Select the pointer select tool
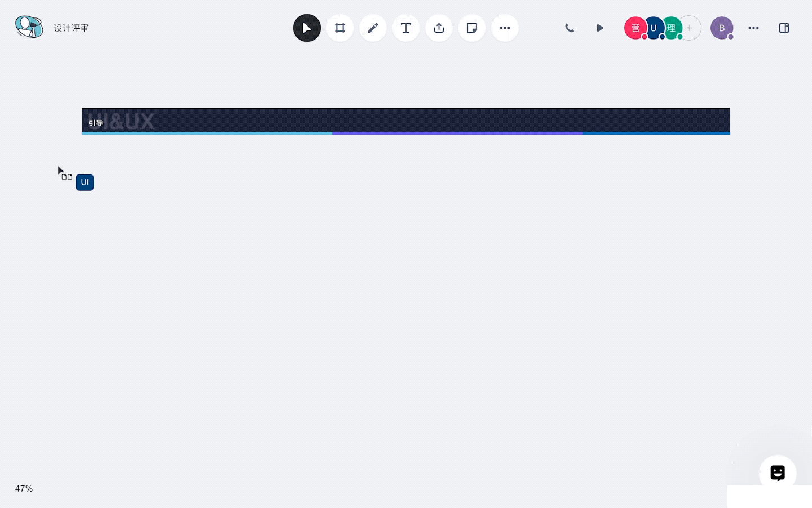The image size is (812, 508). tap(307, 28)
